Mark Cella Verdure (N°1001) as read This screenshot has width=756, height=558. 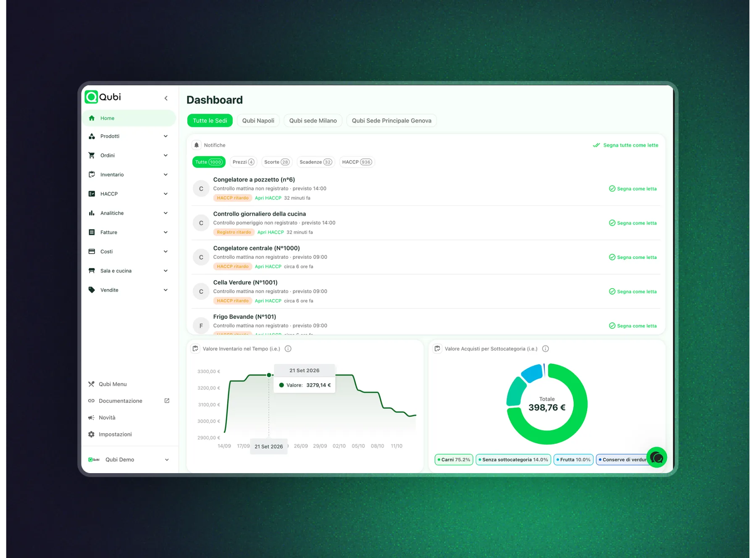point(633,292)
